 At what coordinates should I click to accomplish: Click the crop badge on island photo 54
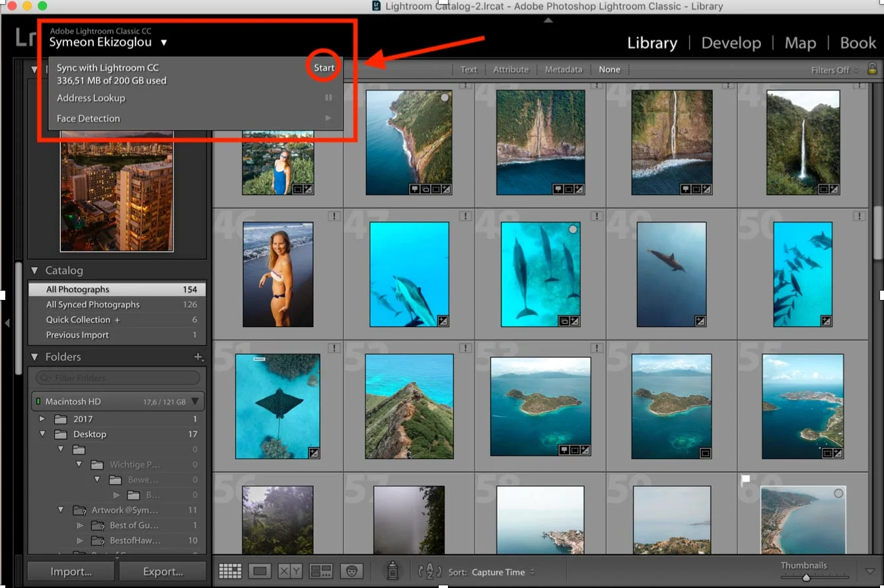pyautogui.click(x=705, y=453)
